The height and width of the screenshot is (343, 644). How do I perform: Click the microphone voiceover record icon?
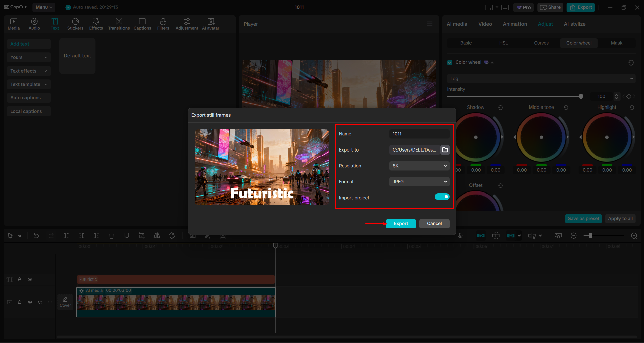tap(460, 235)
